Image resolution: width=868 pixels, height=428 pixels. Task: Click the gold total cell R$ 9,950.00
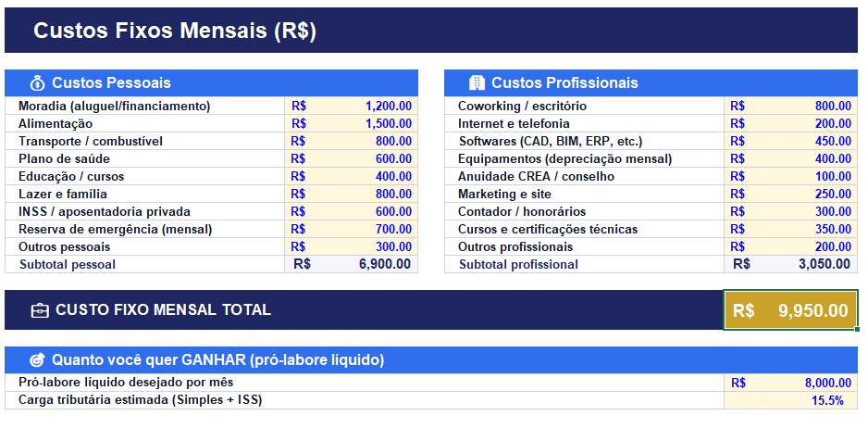point(790,310)
